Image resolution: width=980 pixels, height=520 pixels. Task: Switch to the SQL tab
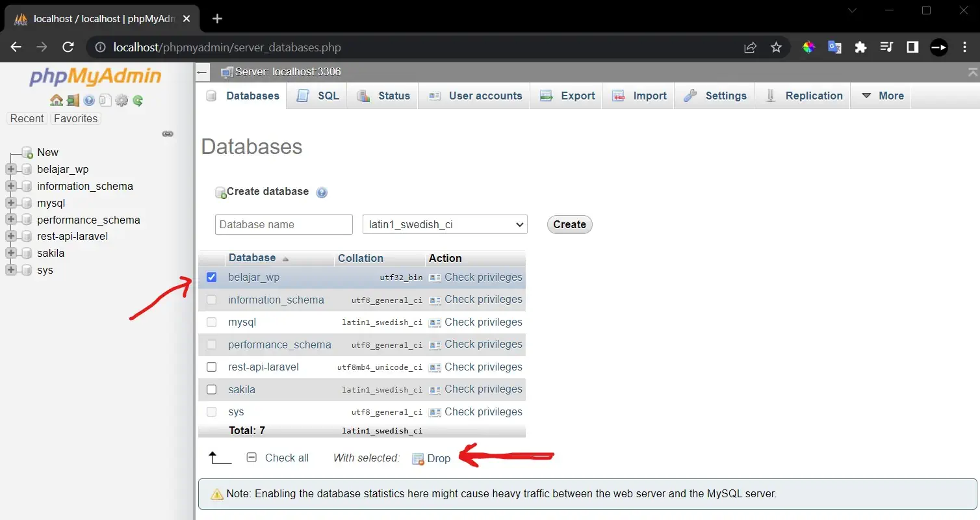317,96
